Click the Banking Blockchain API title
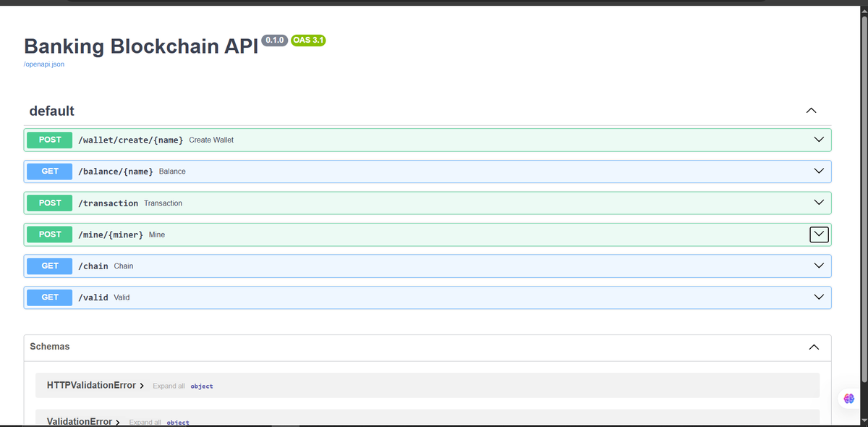 click(141, 46)
